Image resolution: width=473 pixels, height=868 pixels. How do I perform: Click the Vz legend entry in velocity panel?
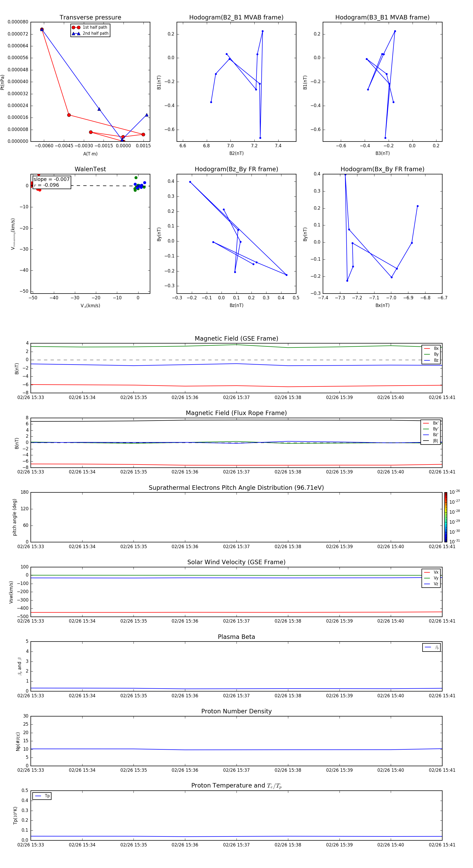point(431,584)
